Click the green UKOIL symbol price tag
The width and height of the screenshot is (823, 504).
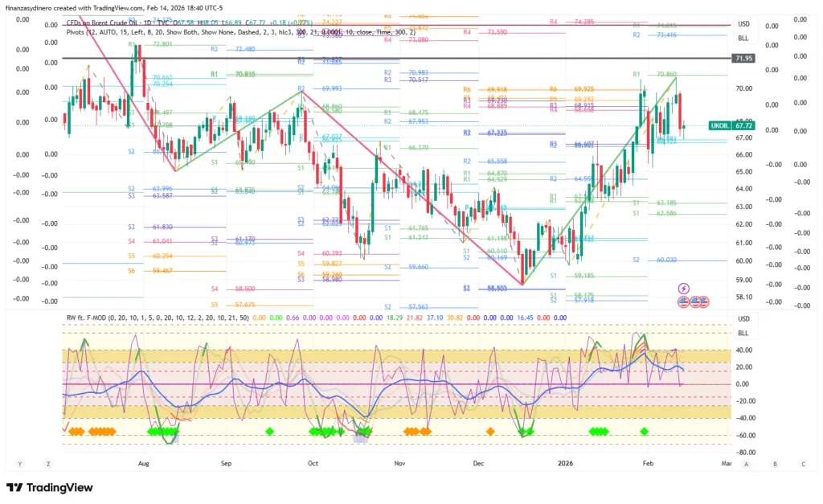coord(719,126)
